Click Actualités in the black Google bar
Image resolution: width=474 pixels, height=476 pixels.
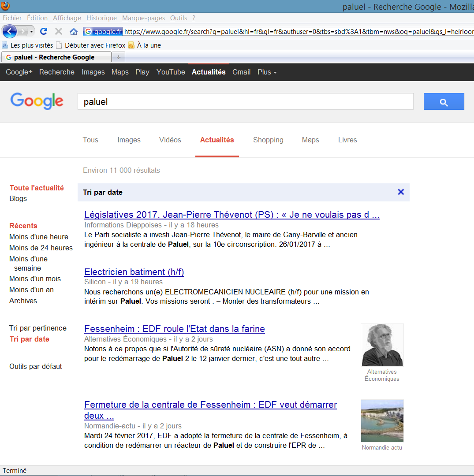tap(209, 72)
